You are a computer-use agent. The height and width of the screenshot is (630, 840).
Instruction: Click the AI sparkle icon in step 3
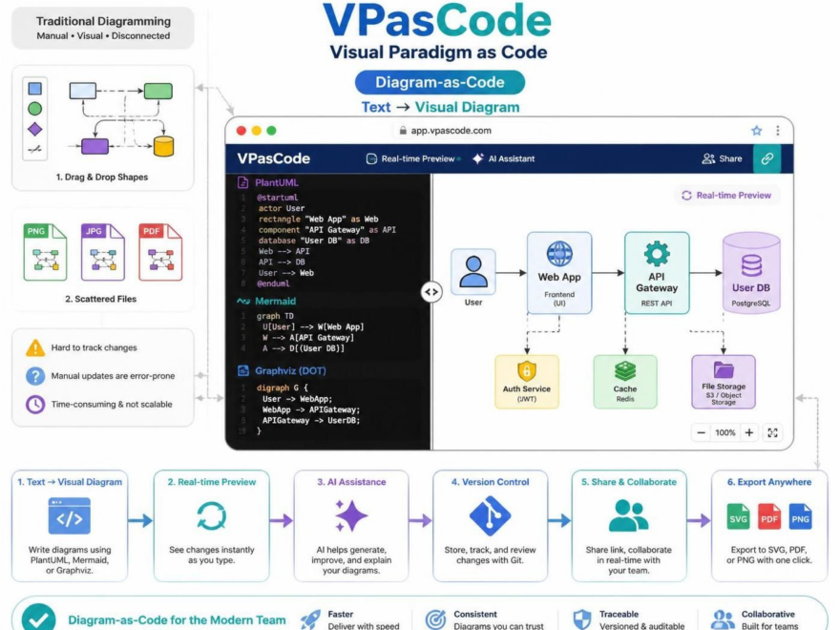(x=350, y=515)
